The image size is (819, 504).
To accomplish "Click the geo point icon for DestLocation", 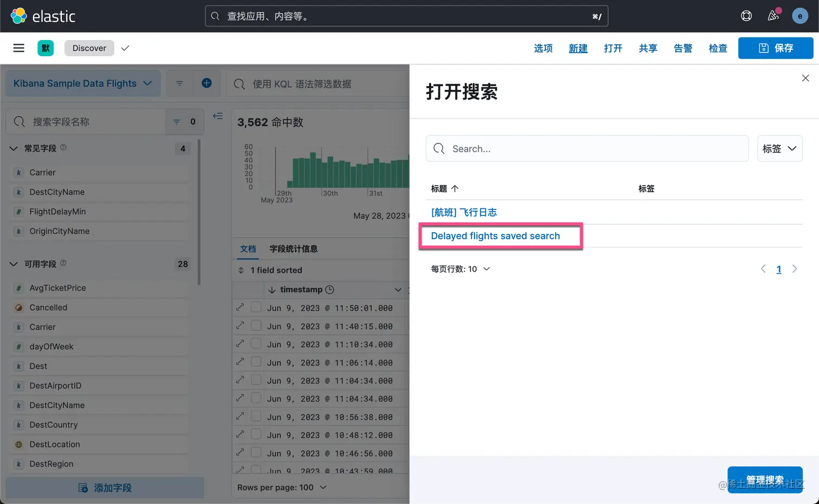I will point(19,444).
